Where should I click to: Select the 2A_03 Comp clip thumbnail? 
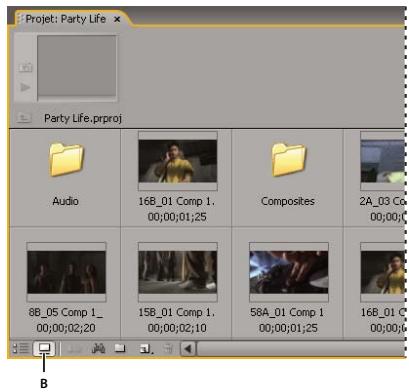pyautogui.click(x=383, y=161)
